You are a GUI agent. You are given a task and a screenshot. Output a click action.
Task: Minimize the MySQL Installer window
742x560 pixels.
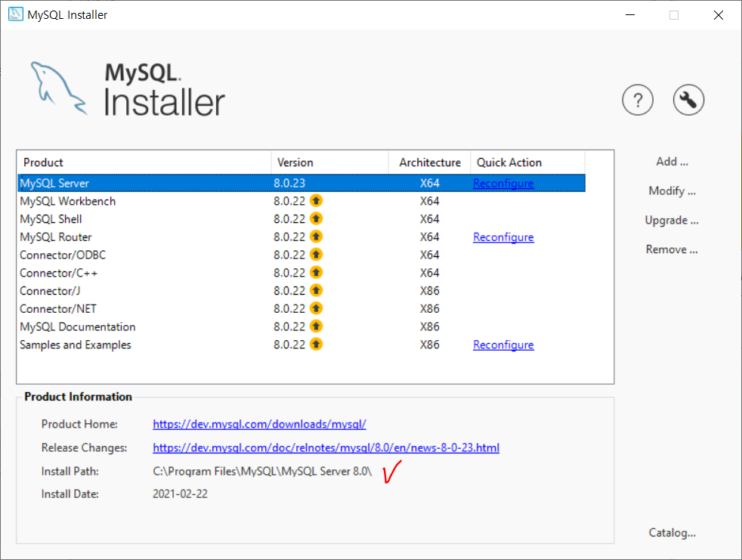tap(630, 14)
